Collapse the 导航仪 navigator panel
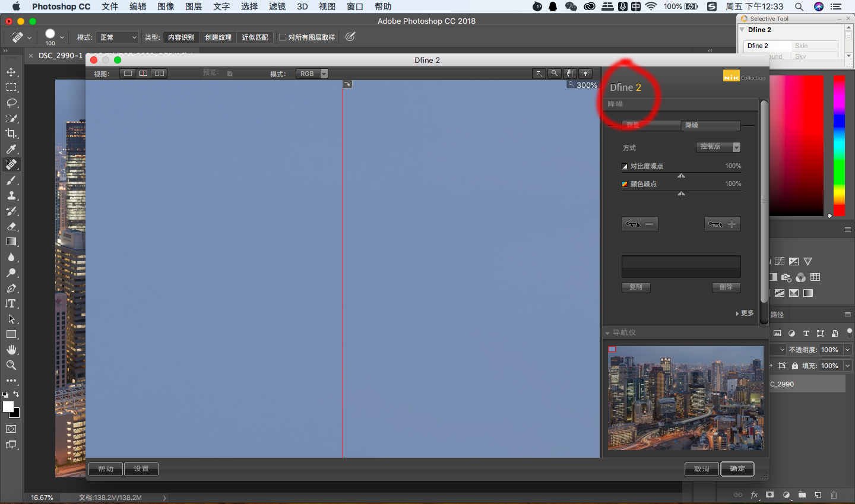855x504 pixels. coord(607,333)
